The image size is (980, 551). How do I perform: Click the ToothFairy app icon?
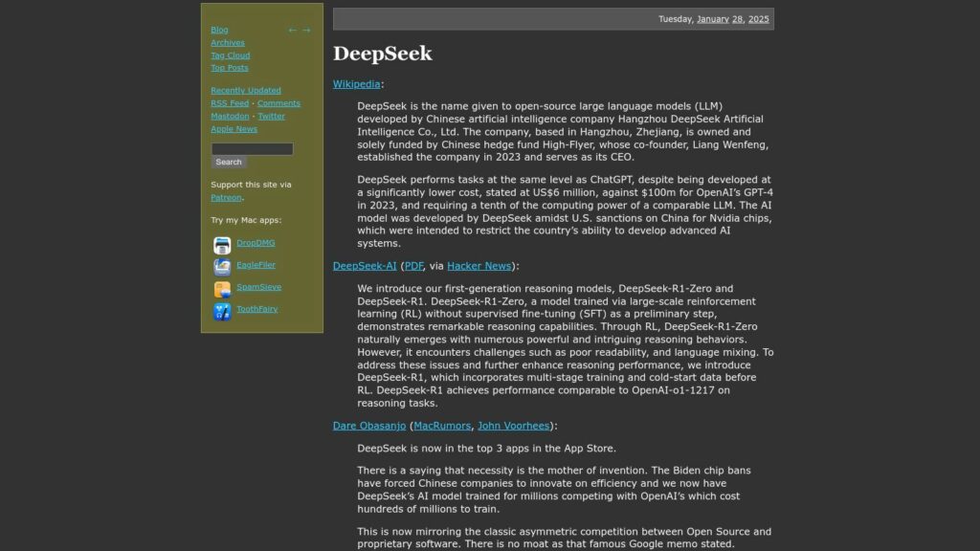coord(222,311)
